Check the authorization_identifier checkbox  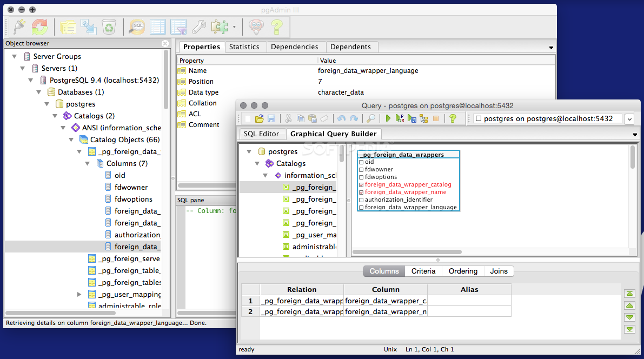361,200
